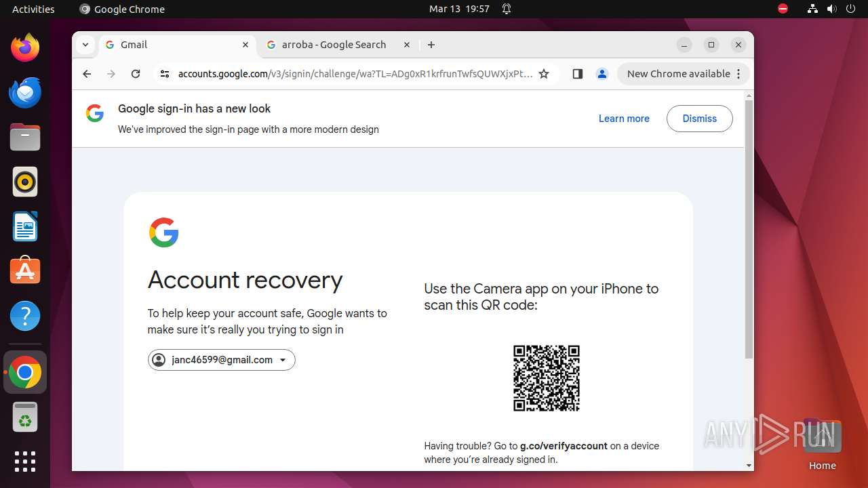
Task: Click 'Google sign-in has a new look' text
Action: 194,108
